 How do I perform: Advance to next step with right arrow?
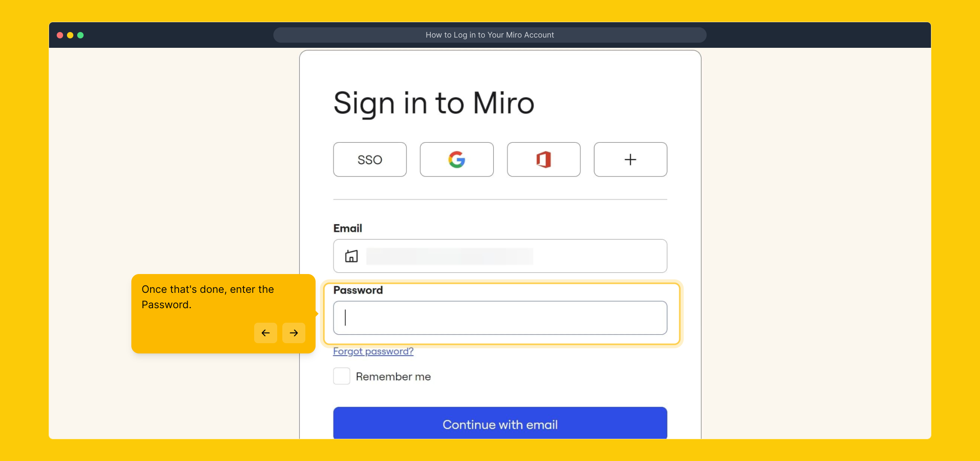click(x=294, y=333)
